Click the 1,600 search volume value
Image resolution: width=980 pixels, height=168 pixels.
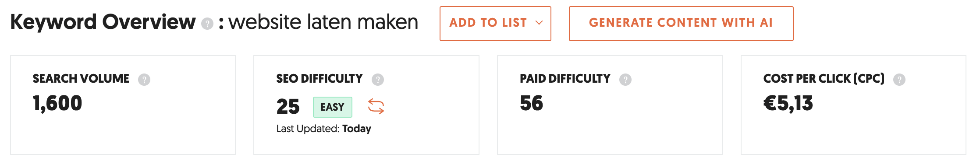tap(57, 104)
